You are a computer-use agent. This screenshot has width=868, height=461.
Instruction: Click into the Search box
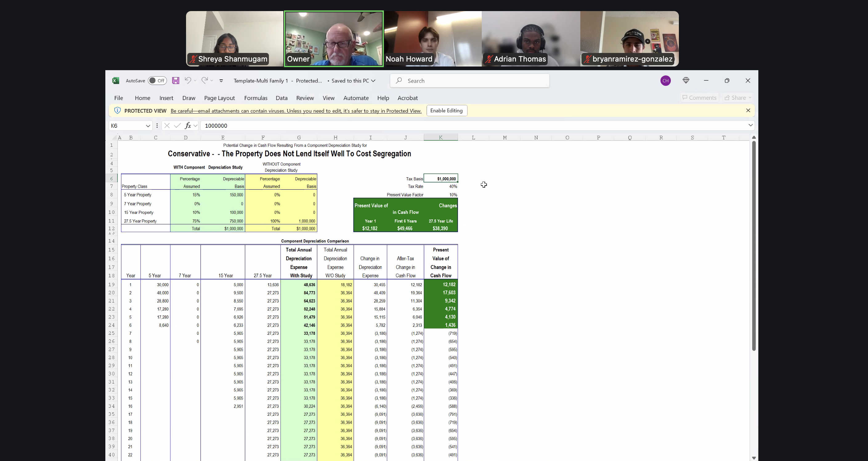470,81
